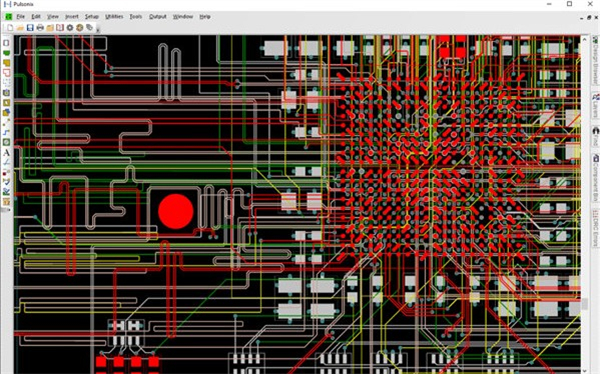This screenshot has height=374, width=600.
Task: Select the Insert Text 'A' tool
Action: (7, 152)
